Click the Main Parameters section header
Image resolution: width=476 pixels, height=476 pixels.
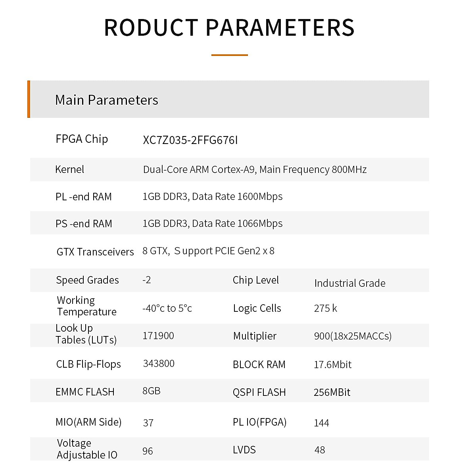coord(107,100)
